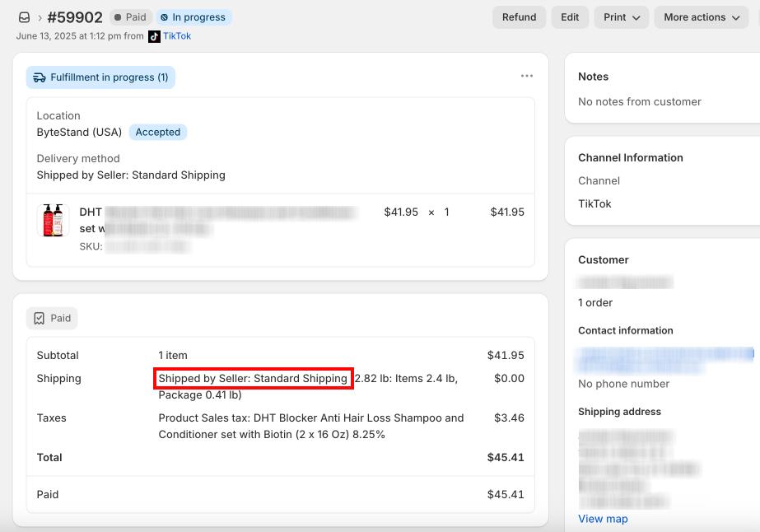Click the shipping cost $0.00
The width and height of the screenshot is (760, 532).
tap(509, 378)
